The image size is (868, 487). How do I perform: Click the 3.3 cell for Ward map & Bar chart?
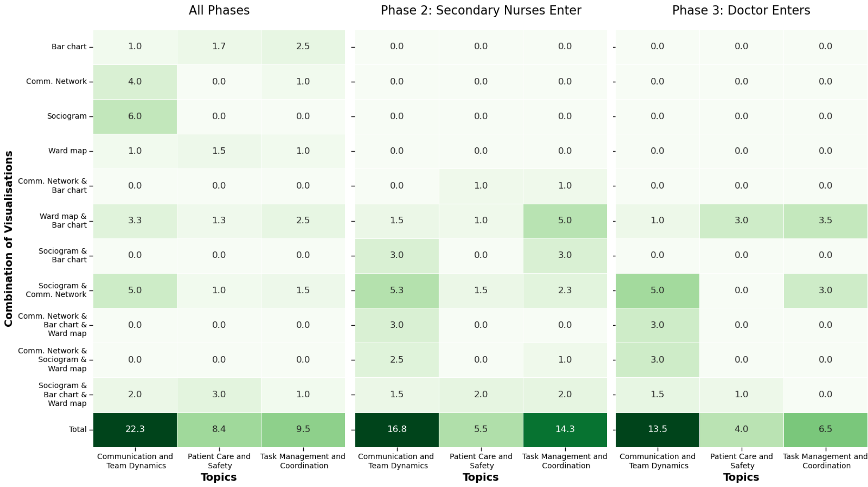[135, 220]
